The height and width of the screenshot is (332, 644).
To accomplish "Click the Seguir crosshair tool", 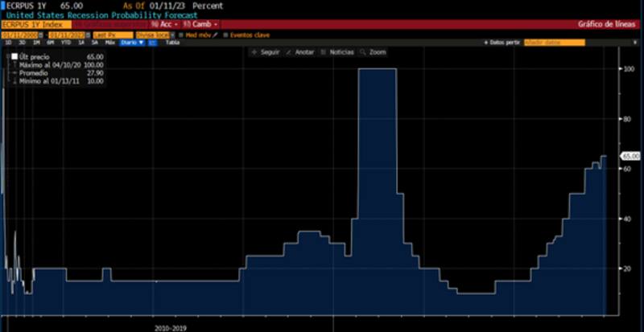I will (x=268, y=51).
